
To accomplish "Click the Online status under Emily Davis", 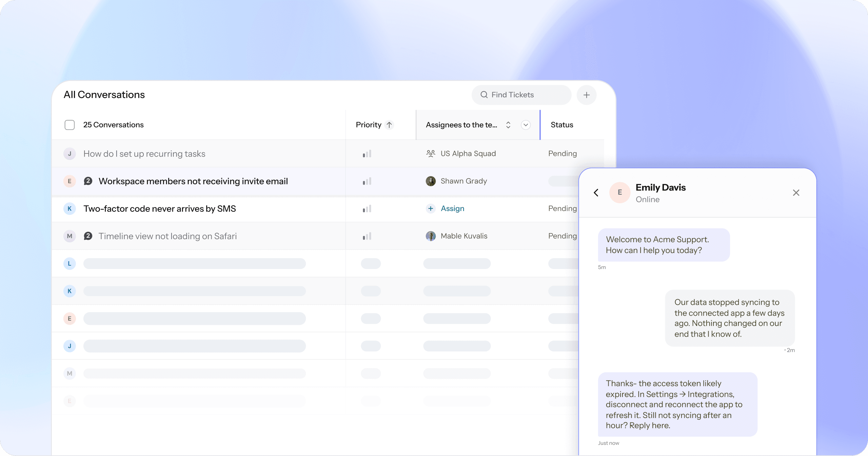I will [x=647, y=200].
